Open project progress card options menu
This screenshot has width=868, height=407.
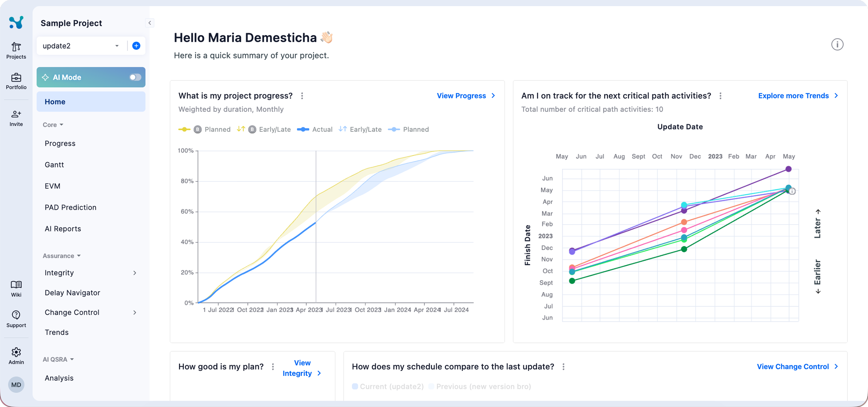point(302,96)
